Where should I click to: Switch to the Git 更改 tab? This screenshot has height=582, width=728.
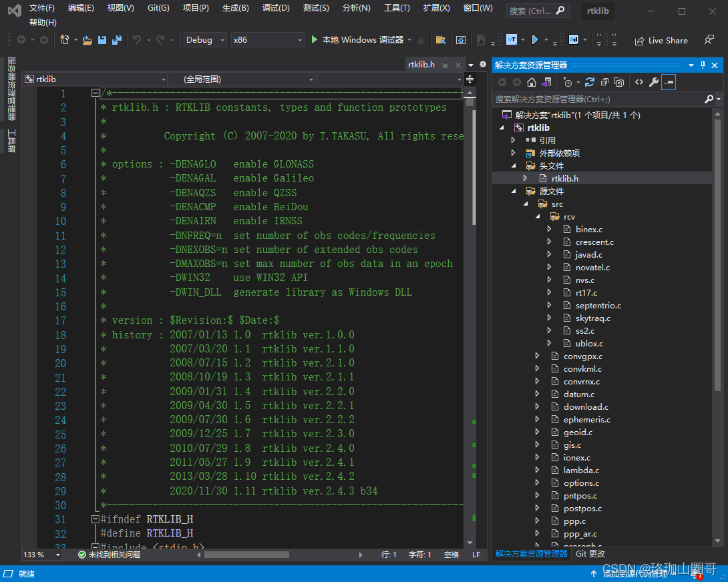[590, 553]
